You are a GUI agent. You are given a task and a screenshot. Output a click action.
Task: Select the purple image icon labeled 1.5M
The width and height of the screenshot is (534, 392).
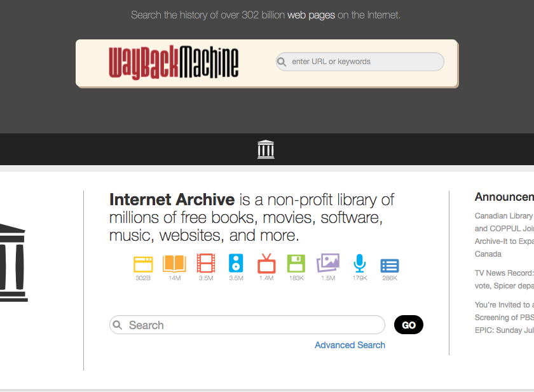[328, 262]
